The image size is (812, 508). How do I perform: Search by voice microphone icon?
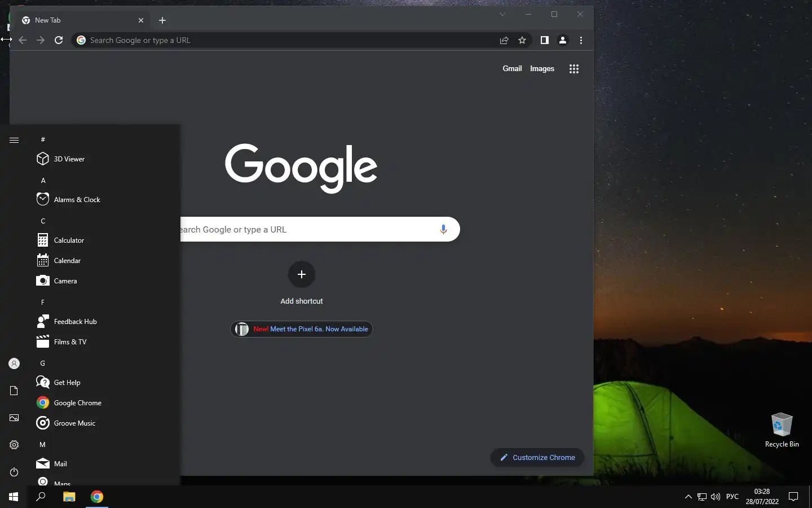[443, 229]
